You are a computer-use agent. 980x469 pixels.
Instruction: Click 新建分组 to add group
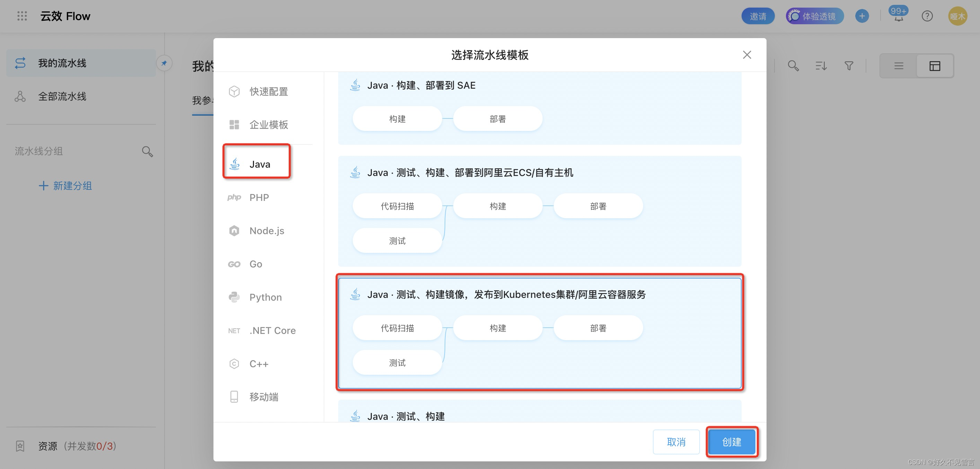point(65,186)
